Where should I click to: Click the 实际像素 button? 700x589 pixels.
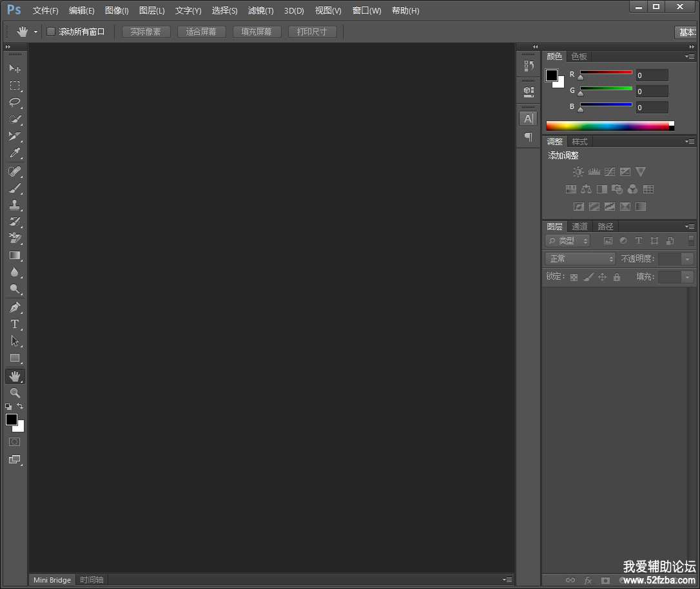pyautogui.click(x=146, y=32)
